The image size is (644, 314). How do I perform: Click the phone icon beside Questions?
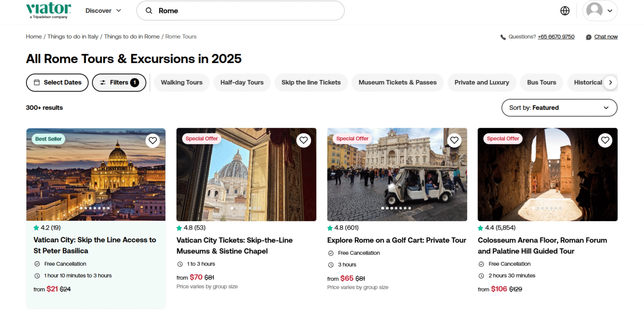pos(503,37)
